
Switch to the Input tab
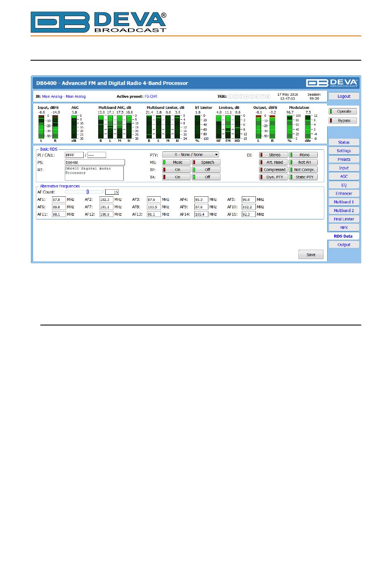click(344, 168)
